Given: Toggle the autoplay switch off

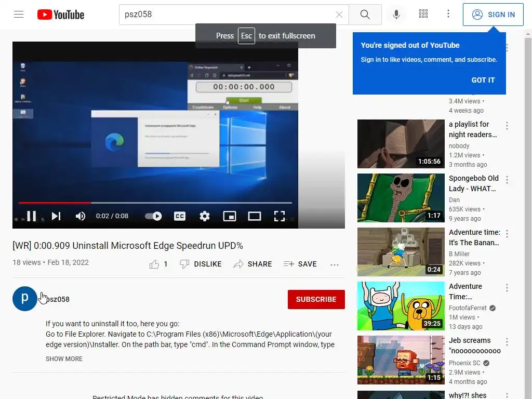Looking at the screenshot, I should coord(153,216).
